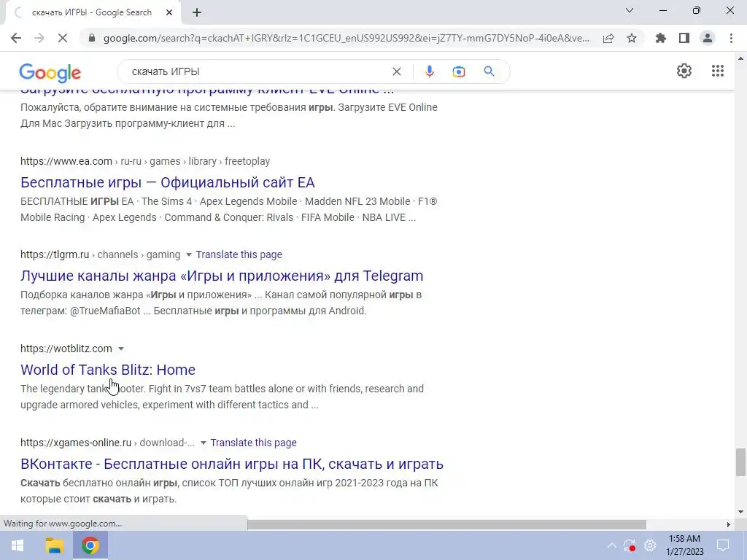This screenshot has width=747, height=560.
Task: Share this page from the address bar
Action: coord(608,38)
